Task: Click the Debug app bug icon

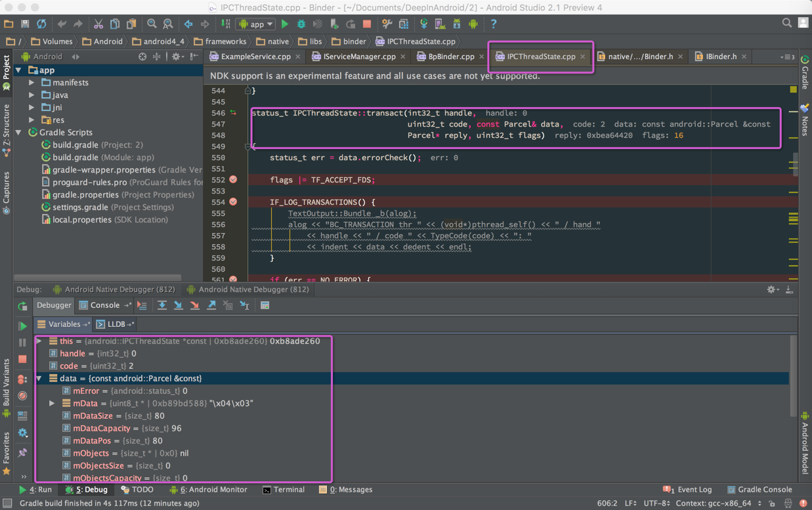Action: pos(301,24)
